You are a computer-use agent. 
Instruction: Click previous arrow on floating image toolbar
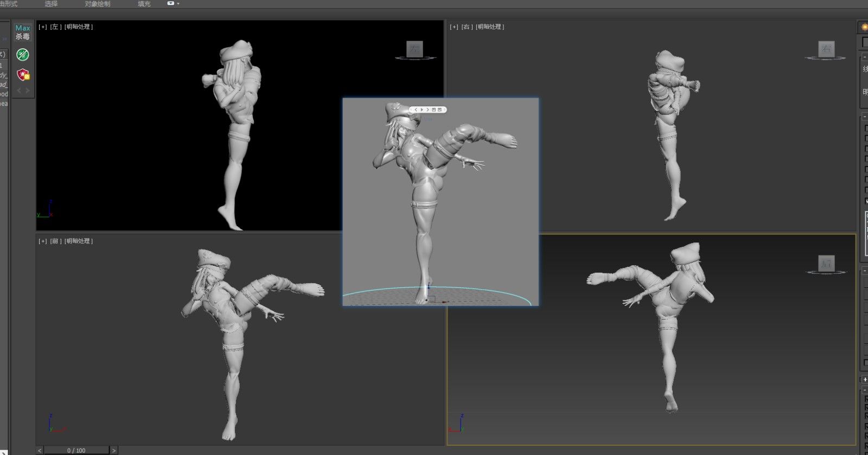(x=416, y=110)
